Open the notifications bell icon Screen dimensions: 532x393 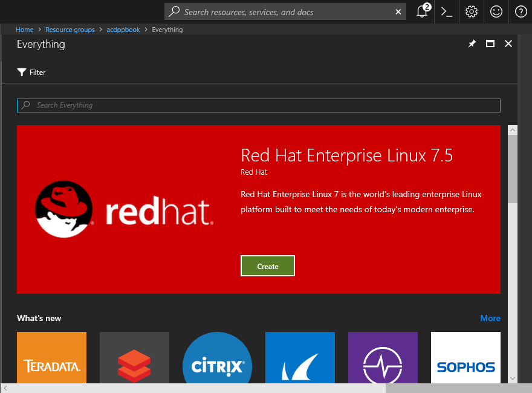(422, 11)
